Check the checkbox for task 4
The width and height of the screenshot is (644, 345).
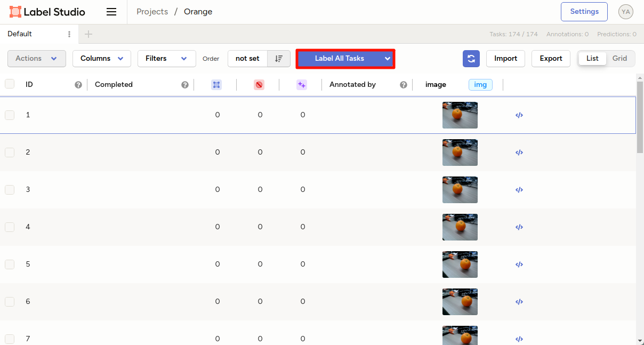pos(10,227)
